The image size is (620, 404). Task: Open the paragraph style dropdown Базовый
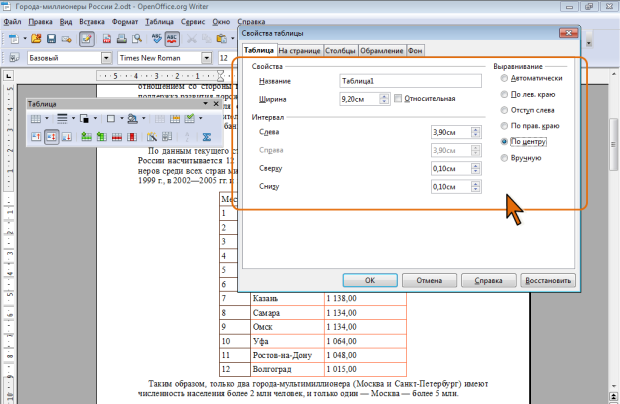point(105,58)
